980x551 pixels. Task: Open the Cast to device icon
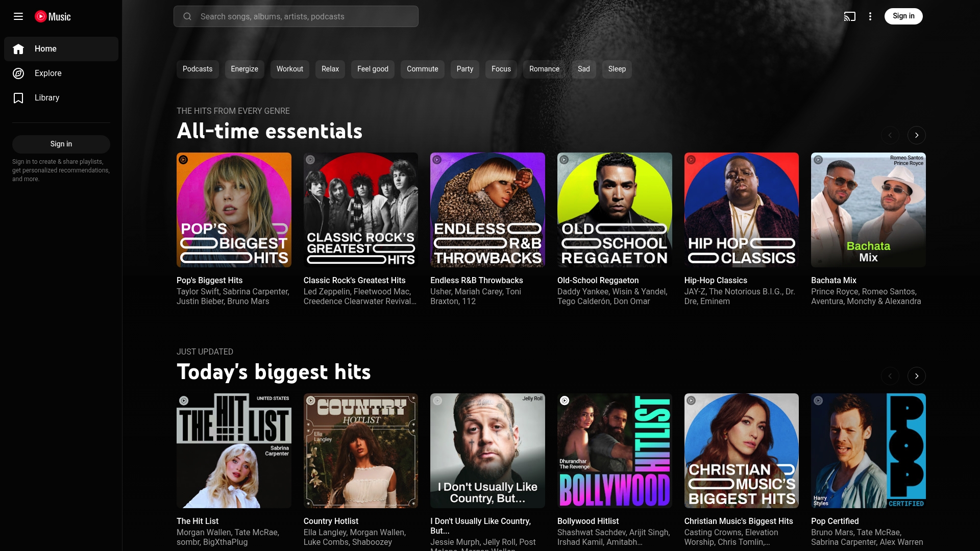coord(850,16)
